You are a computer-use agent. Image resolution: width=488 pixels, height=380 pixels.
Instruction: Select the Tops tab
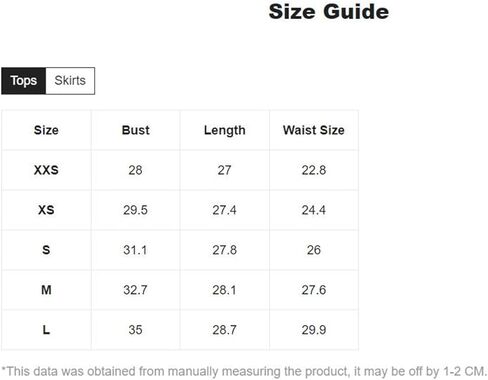pos(23,81)
